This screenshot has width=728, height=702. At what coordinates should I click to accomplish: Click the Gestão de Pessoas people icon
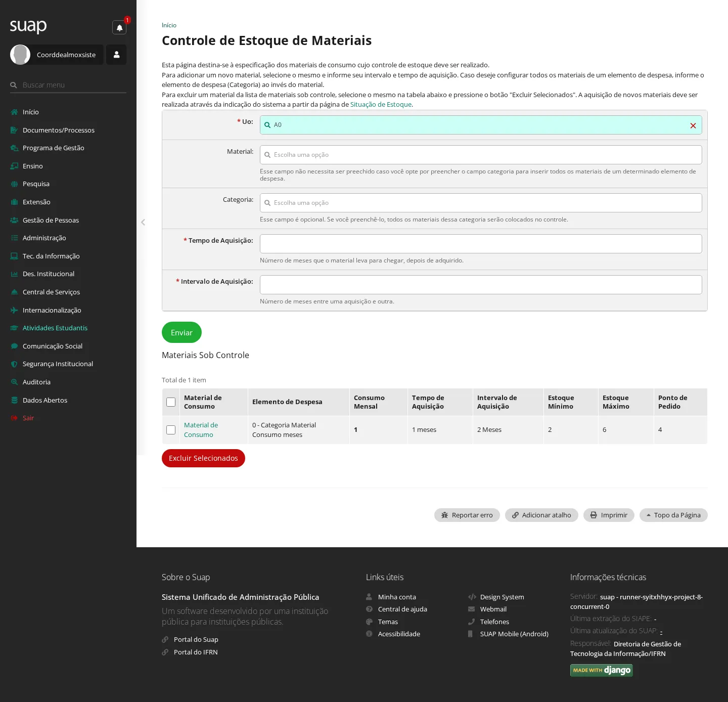coord(14,220)
